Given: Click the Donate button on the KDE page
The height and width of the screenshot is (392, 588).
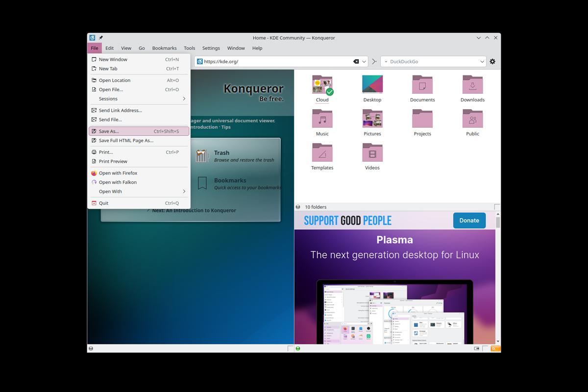Looking at the screenshot, I should click(x=469, y=220).
